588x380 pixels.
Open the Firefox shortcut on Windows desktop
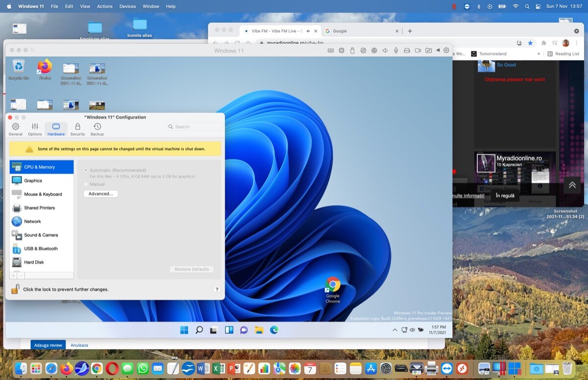coord(45,69)
